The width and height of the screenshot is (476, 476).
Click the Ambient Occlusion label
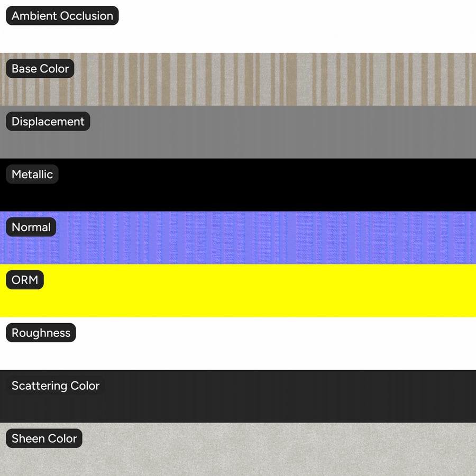point(62,16)
